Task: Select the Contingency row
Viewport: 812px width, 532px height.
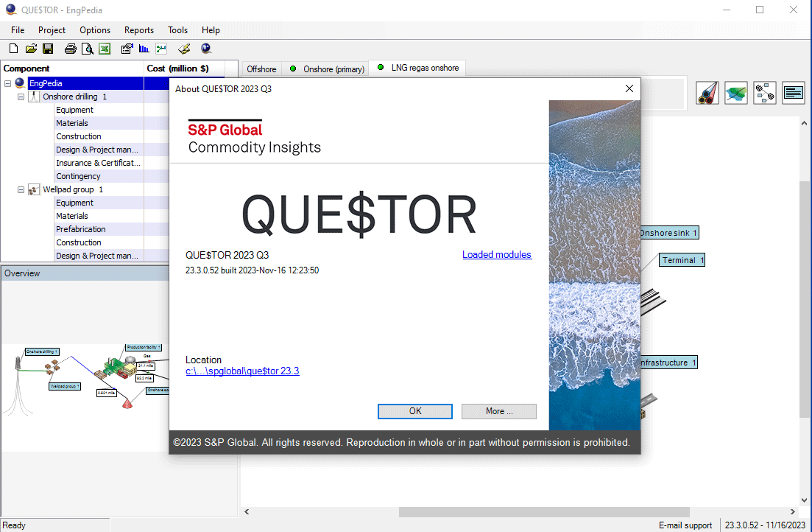Action: 78,176
